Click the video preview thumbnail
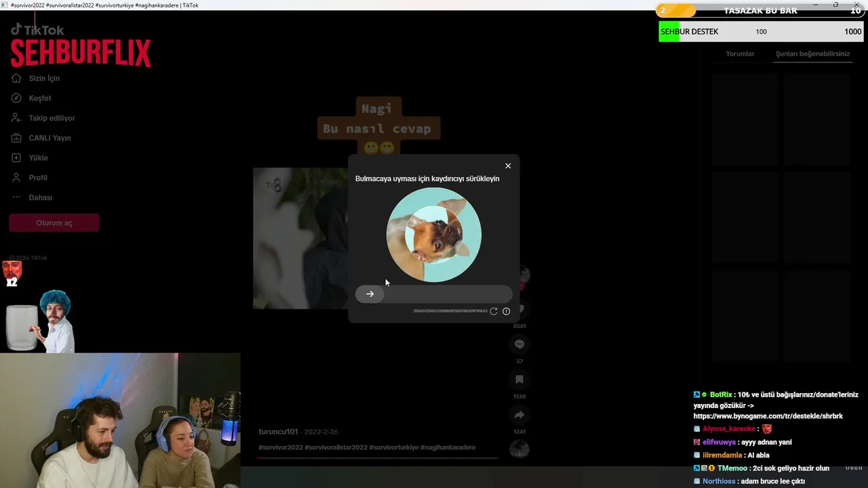This screenshot has width=868, height=488. [300, 239]
